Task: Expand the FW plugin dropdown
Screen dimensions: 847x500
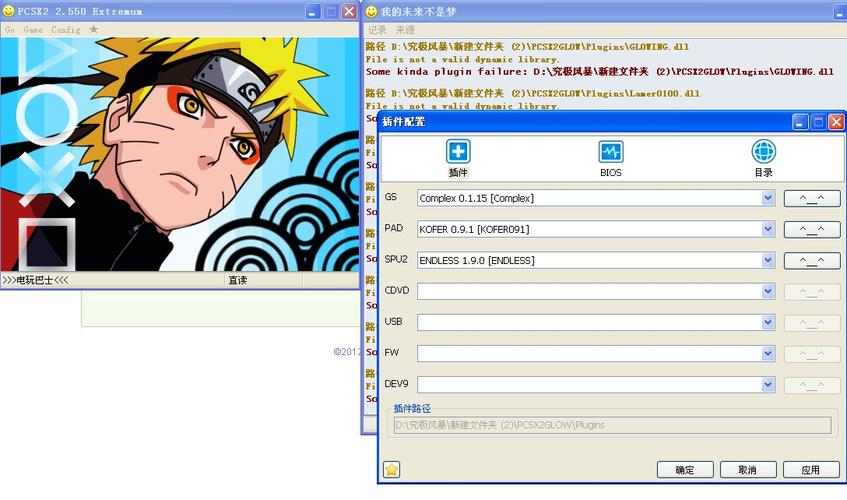Action: [768, 354]
